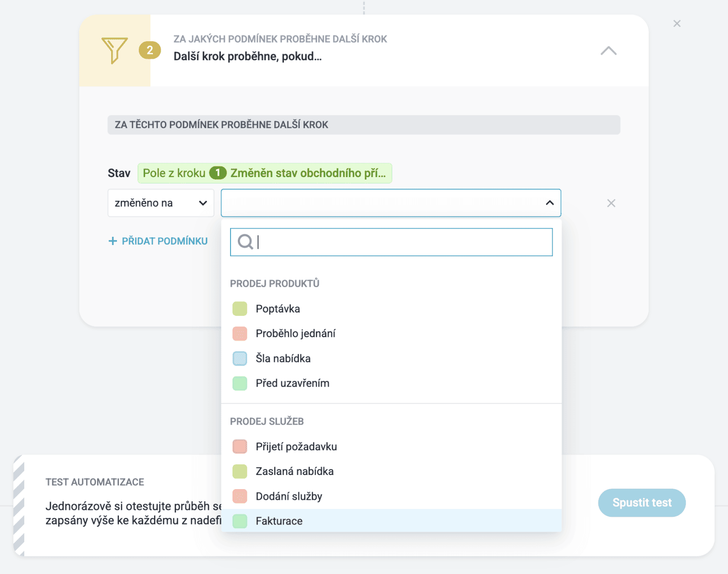The height and width of the screenshot is (574, 728).
Task: Click the magnifier icon in search box
Action: point(245,242)
